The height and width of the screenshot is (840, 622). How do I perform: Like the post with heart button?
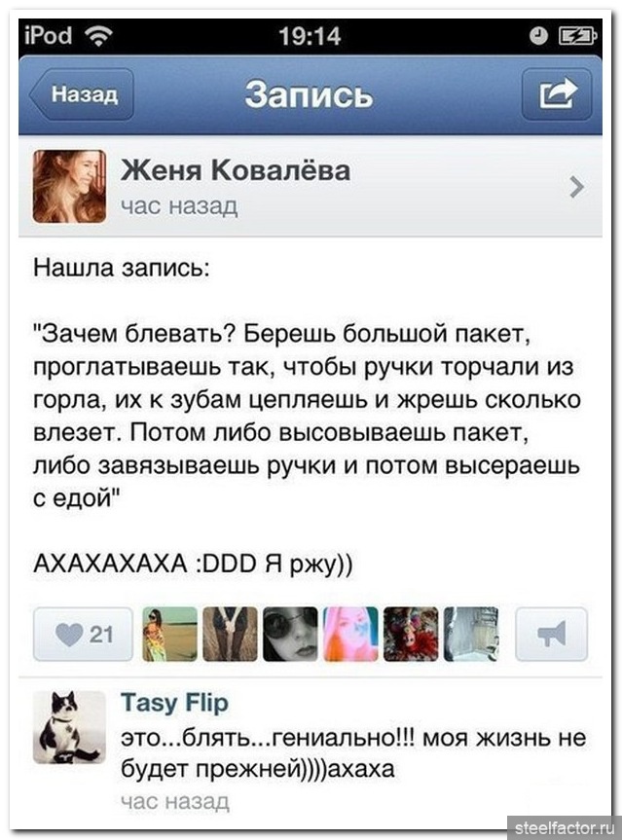[83, 635]
